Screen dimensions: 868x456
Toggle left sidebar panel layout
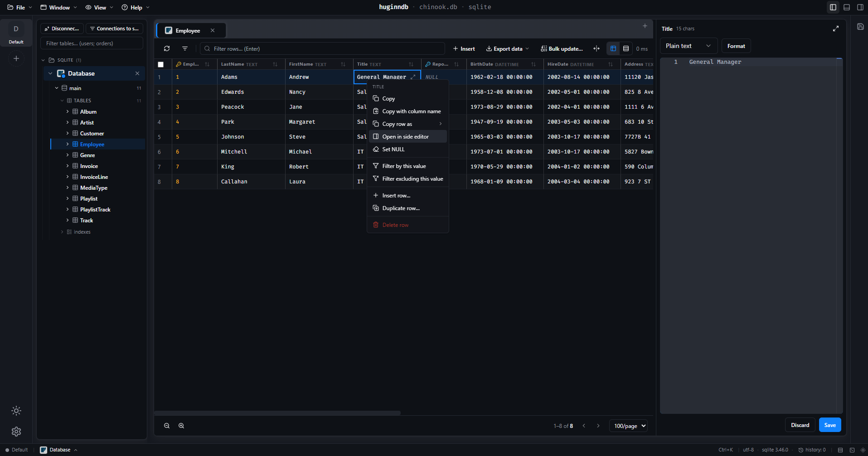coord(833,7)
